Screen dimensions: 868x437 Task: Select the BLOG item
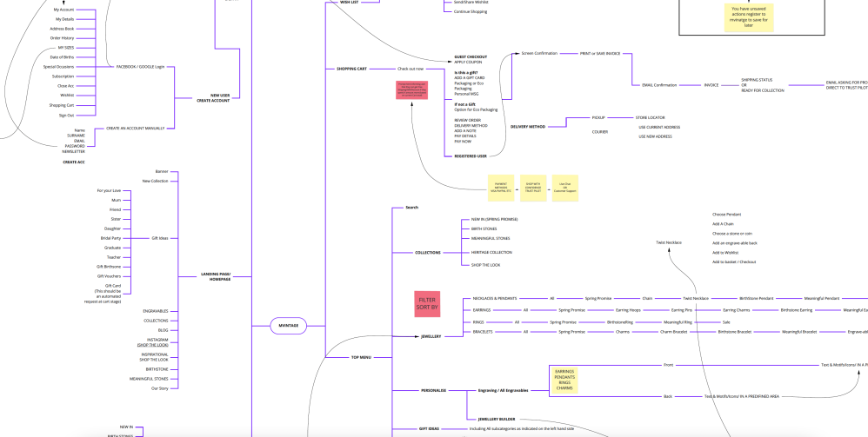coord(163,329)
